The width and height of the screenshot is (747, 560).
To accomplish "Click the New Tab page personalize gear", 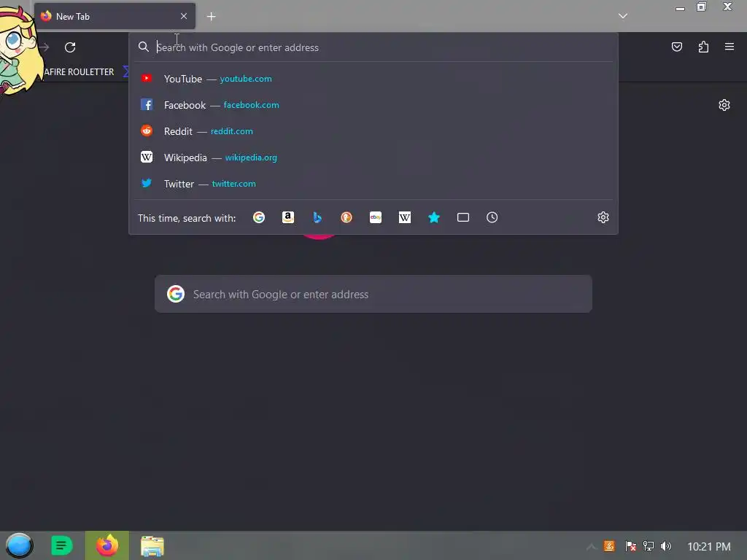I will 724,105.
